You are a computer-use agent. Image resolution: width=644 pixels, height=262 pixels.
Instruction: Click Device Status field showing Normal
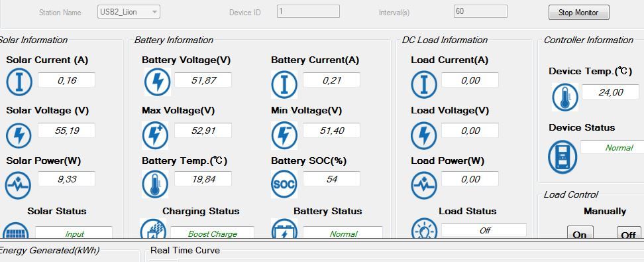pyautogui.click(x=612, y=147)
